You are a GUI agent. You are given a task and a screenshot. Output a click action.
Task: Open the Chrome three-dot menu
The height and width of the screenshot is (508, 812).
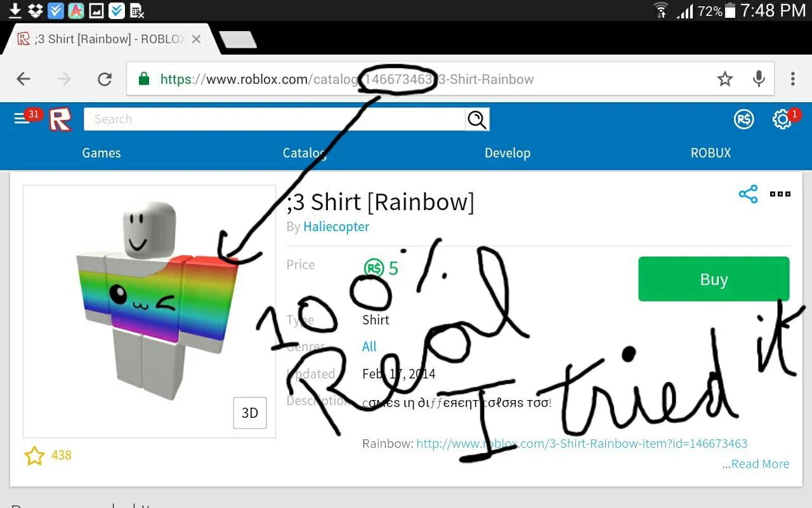[x=792, y=79]
